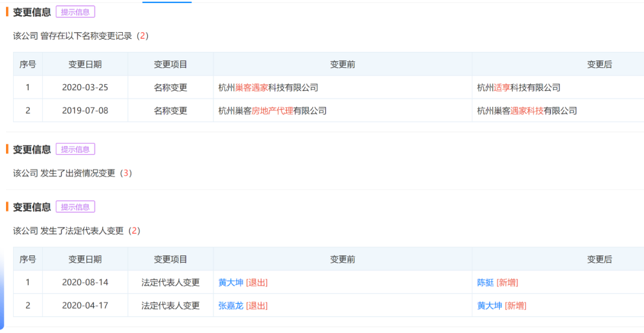The height and width of the screenshot is (333, 644).
Task: Click 提示信息 tag above name change records
Action: 76,12
